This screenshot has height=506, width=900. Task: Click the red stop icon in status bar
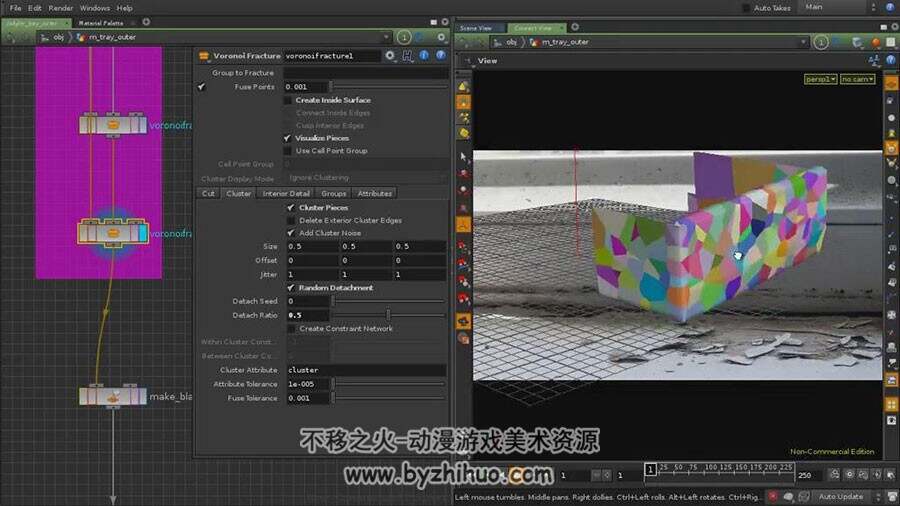point(773,496)
